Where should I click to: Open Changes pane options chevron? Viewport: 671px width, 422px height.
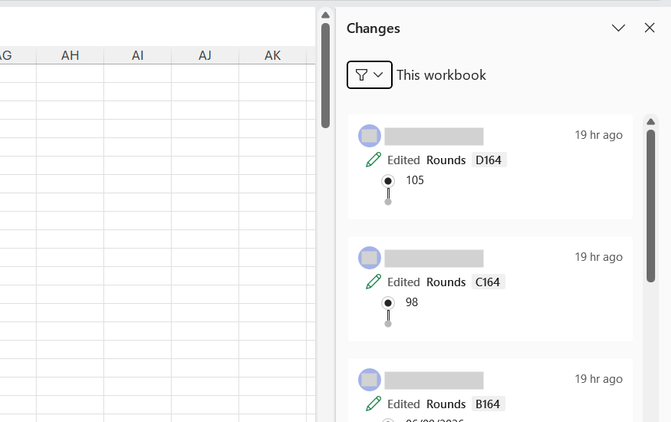pos(618,28)
